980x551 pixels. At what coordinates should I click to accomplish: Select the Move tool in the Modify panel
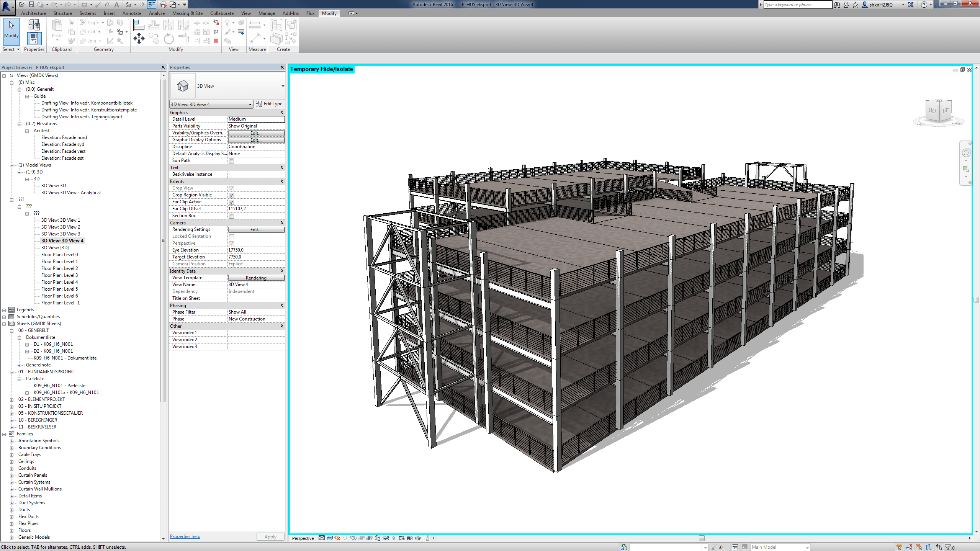[x=139, y=38]
